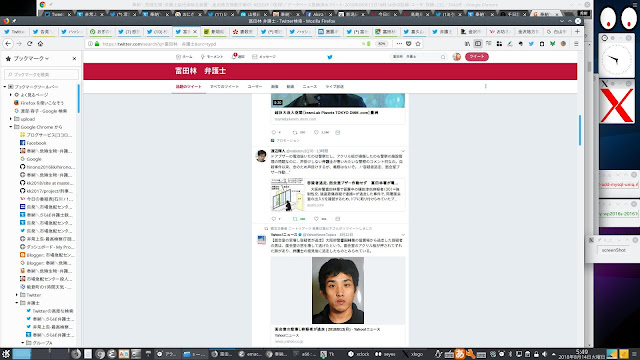This screenshot has width=640, height=360.
Task: Click the Twitter bird logo in header
Action: (x=330, y=57)
